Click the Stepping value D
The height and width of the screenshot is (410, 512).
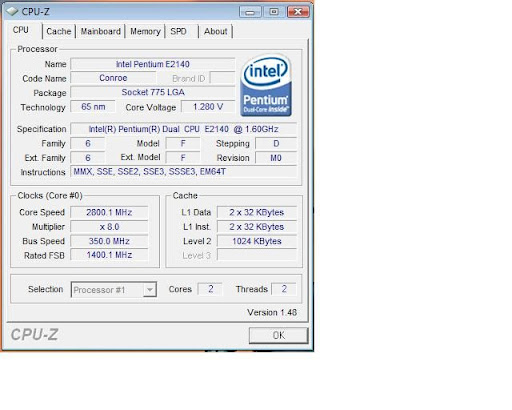click(x=276, y=144)
